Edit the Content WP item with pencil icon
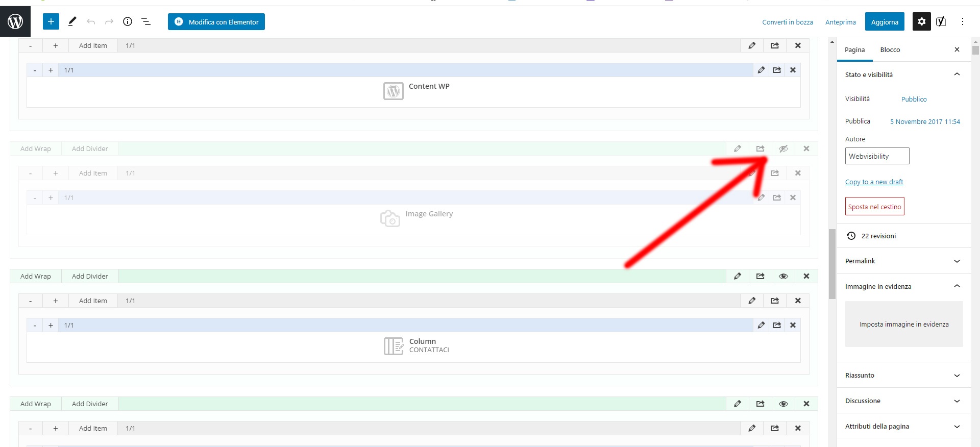980x447 pixels. click(761, 70)
